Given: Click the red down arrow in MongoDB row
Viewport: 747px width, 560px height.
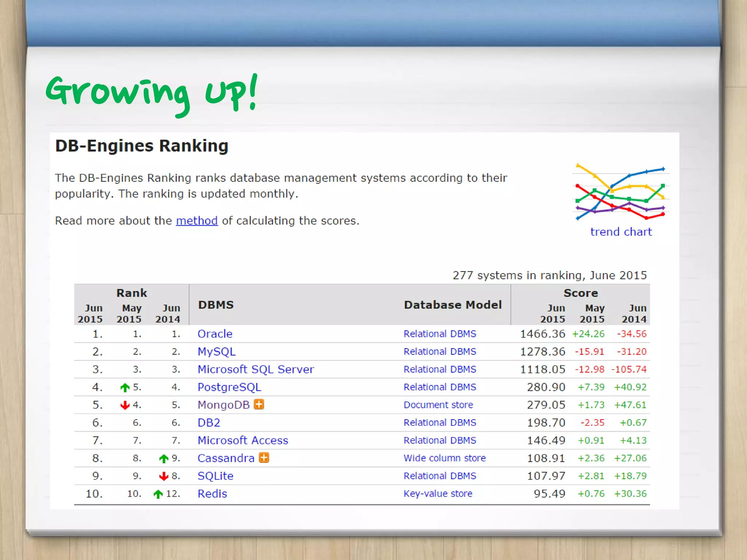Looking at the screenshot, I should coord(125,405).
